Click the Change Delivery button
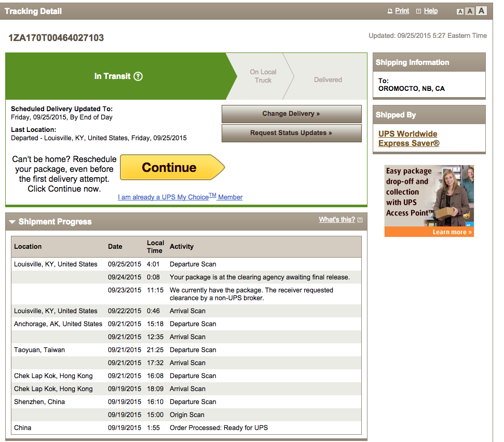Image resolution: width=504 pixels, height=442 pixels. tap(291, 114)
